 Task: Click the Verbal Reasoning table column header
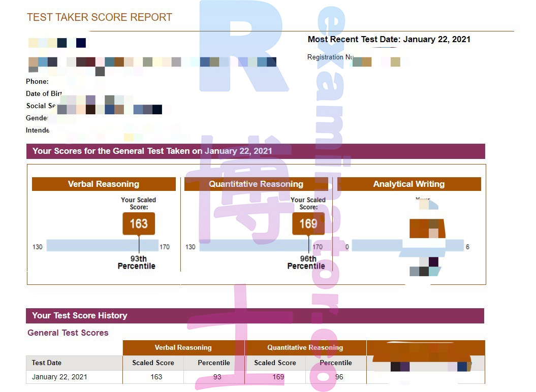click(x=183, y=348)
